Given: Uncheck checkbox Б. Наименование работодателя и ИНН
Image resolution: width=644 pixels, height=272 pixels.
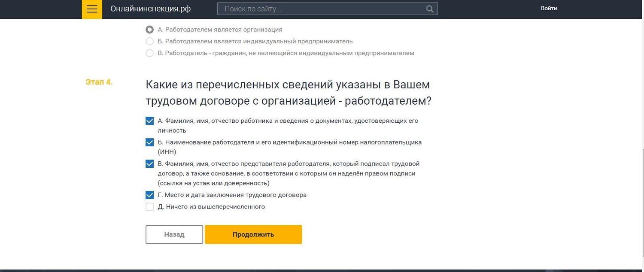Looking at the screenshot, I should point(149,142).
